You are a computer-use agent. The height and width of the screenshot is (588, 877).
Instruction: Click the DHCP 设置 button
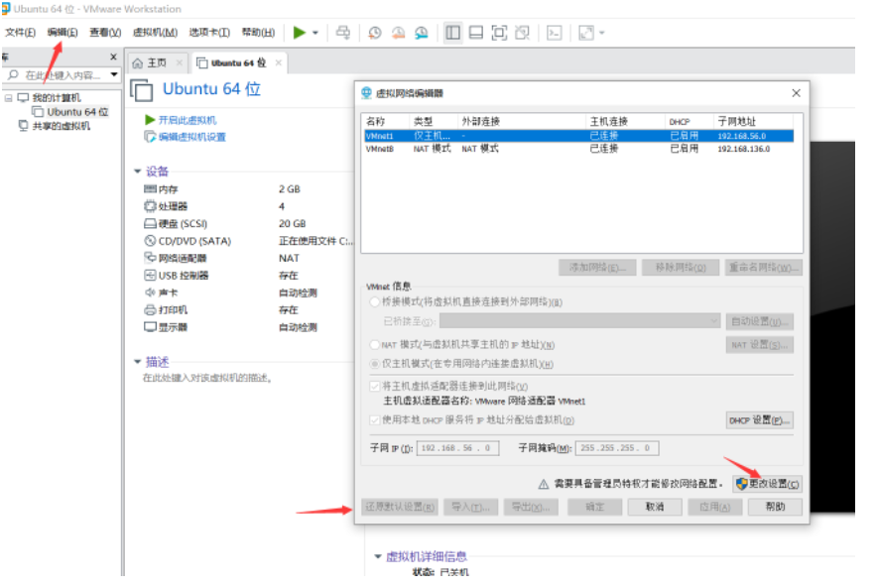coord(759,419)
